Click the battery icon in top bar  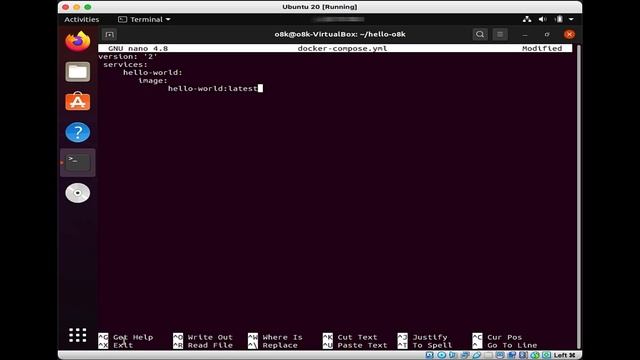tap(559, 19)
